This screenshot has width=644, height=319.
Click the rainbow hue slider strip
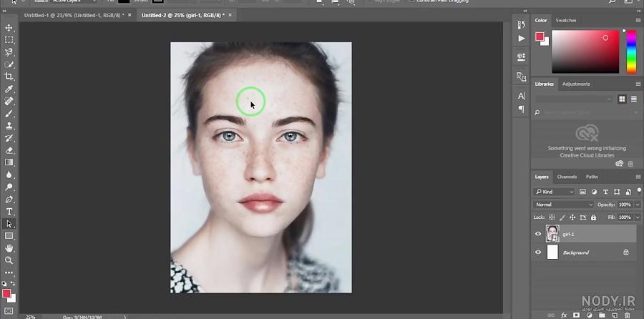coord(631,51)
